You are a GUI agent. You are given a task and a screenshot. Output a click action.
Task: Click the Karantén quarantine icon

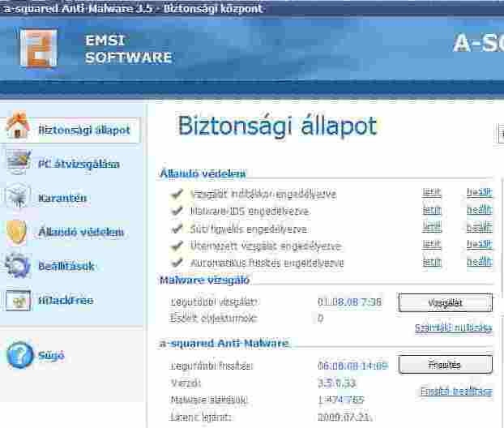pyautogui.click(x=18, y=198)
